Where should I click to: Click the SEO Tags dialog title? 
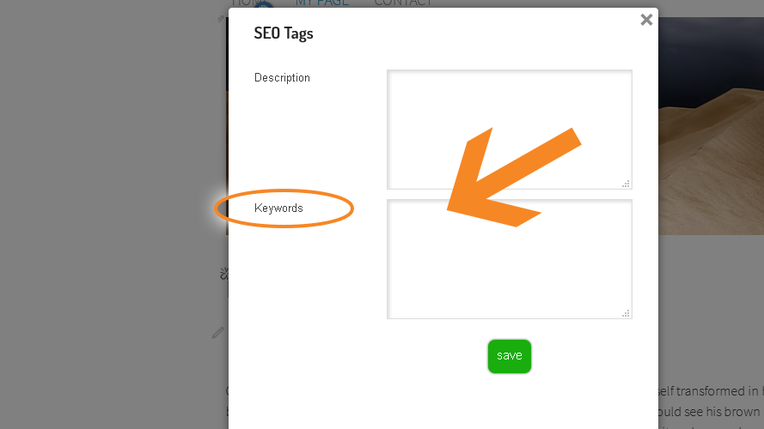[283, 34]
